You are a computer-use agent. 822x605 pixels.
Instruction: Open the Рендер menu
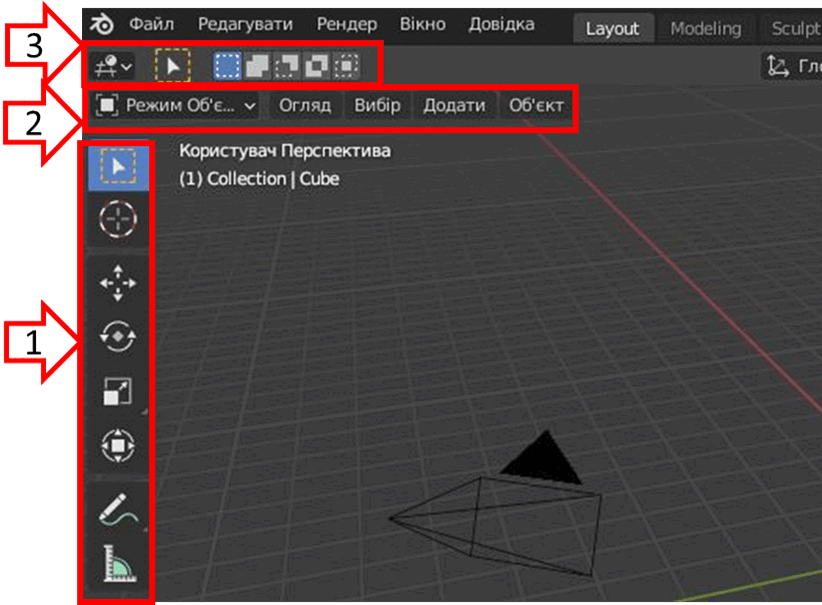point(347,24)
